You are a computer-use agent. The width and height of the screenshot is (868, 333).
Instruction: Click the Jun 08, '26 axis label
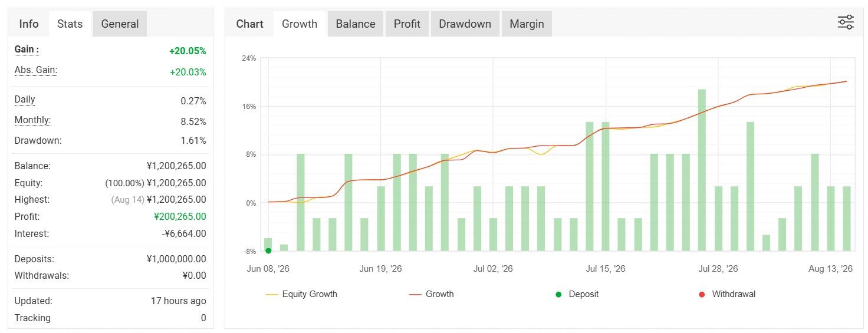[x=268, y=269]
